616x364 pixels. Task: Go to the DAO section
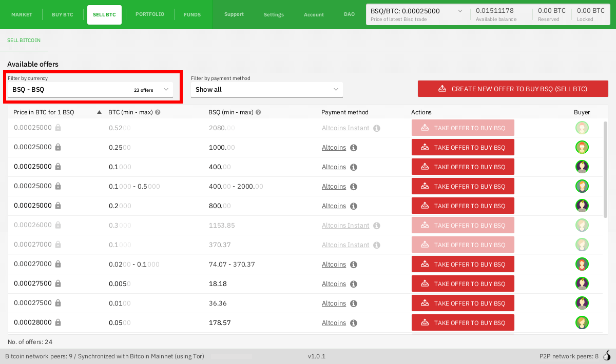click(x=349, y=14)
